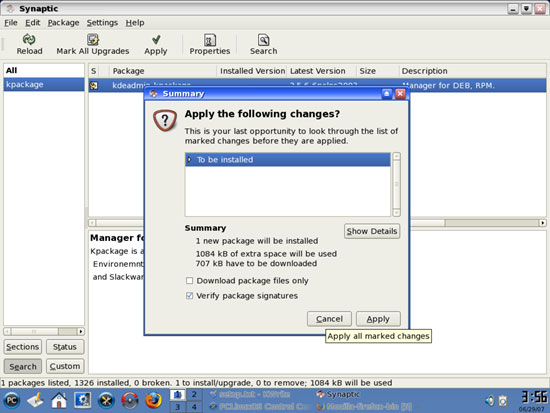Click left arrow of package list horizontal scrollbar
This screenshot has width=550, height=413.
click(x=92, y=223)
